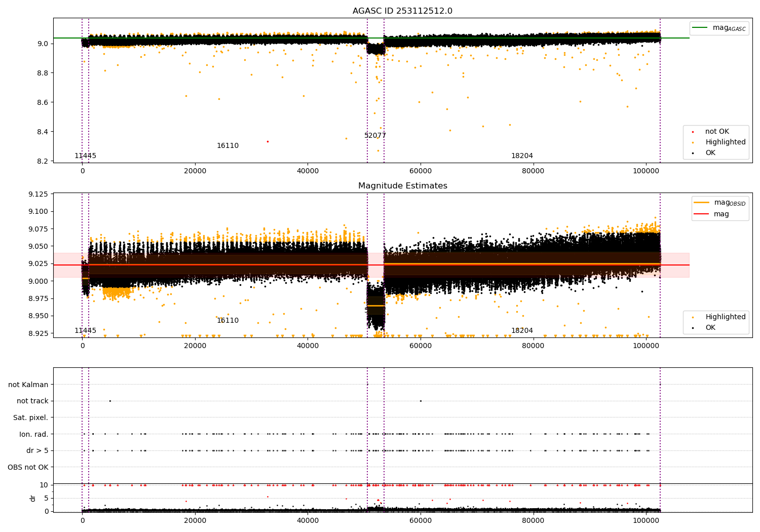Click the plot title "AGASC ID 253112512.0"
This screenshot has height=532, width=760.
click(402, 11)
